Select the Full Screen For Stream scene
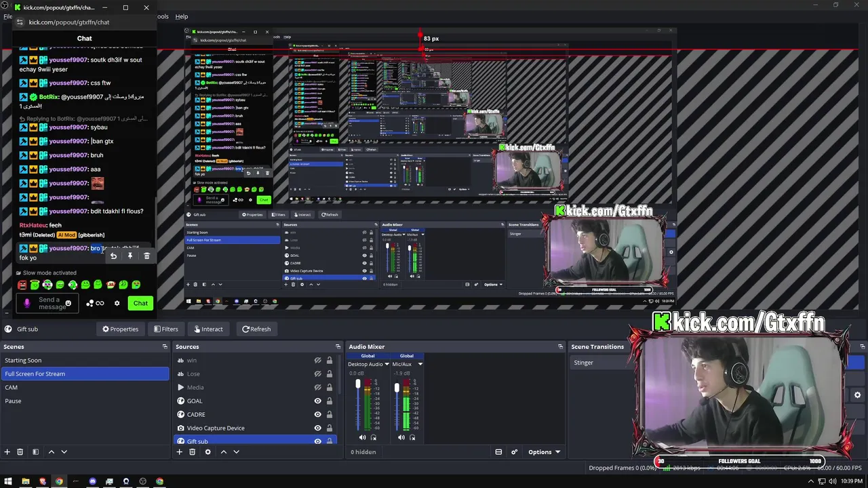 click(85, 374)
